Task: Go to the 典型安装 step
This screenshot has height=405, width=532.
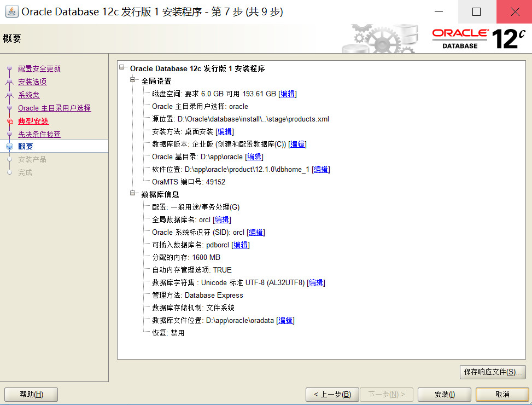Action: click(33, 121)
